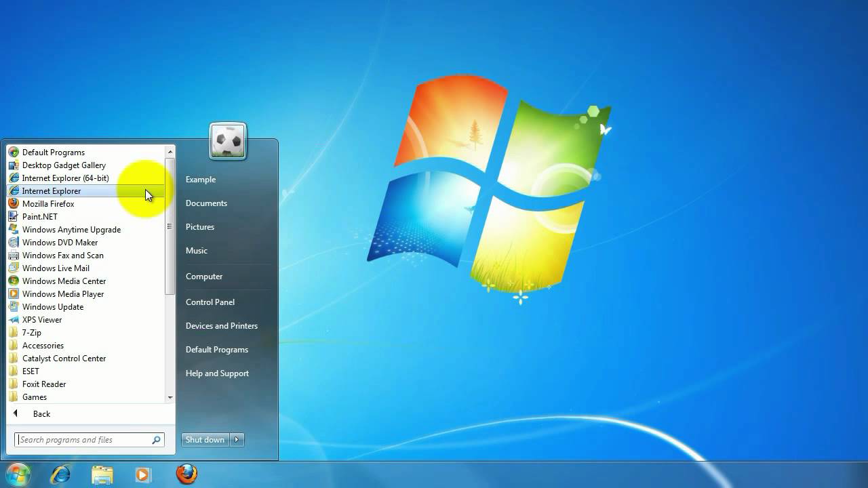Click the programs list scroll-down arrow

click(170, 397)
